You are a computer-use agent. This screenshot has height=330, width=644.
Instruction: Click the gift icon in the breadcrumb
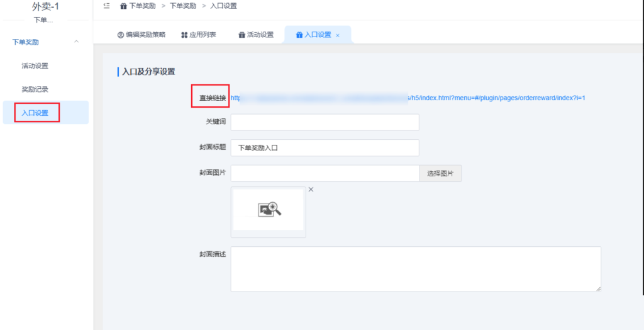(x=123, y=6)
